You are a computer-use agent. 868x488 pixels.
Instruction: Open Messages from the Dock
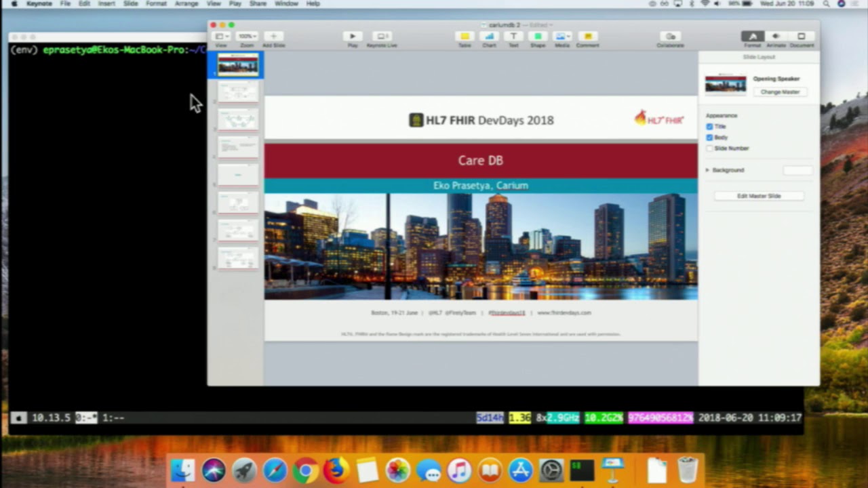click(x=429, y=470)
